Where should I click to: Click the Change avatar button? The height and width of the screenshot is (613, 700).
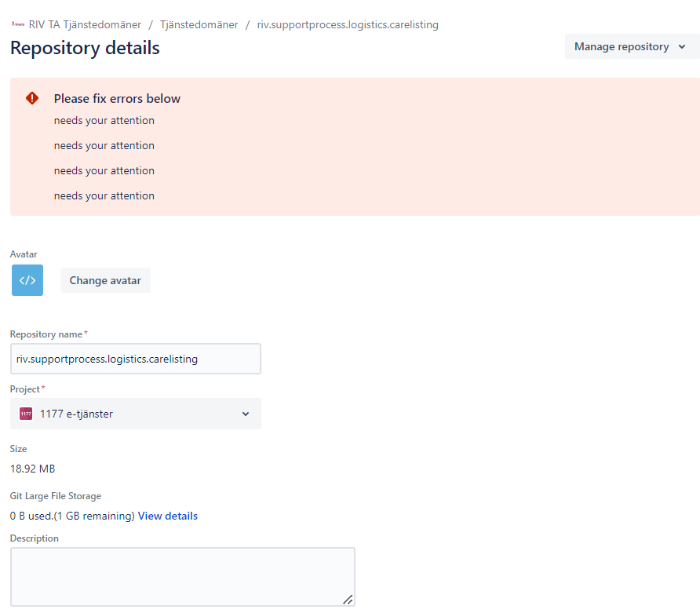(105, 280)
